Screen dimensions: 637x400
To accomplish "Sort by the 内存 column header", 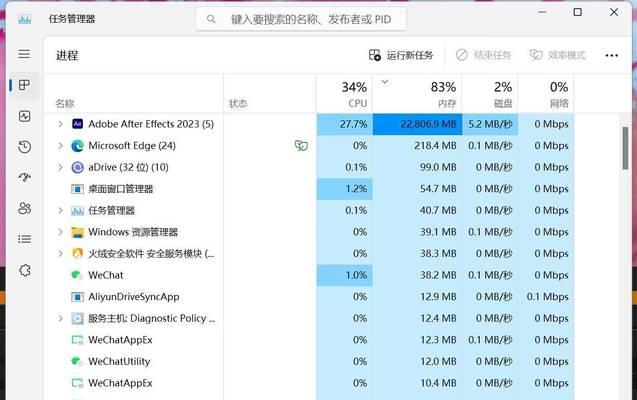I will pyautogui.click(x=417, y=94).
